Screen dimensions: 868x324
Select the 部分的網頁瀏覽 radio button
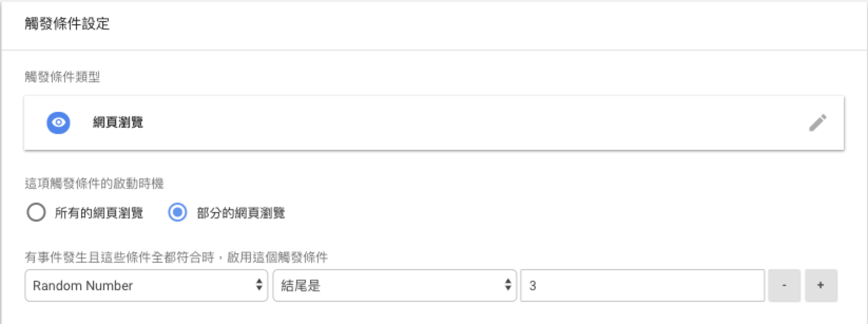click(x=177, y=213)
